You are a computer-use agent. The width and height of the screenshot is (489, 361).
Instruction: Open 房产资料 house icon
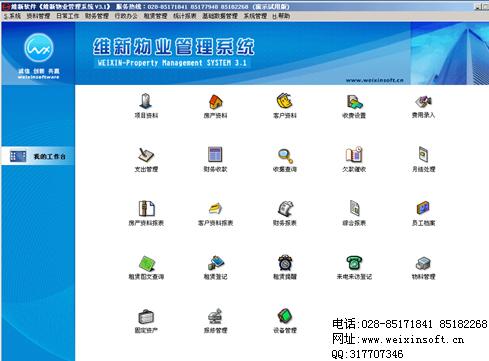[216, 101]
